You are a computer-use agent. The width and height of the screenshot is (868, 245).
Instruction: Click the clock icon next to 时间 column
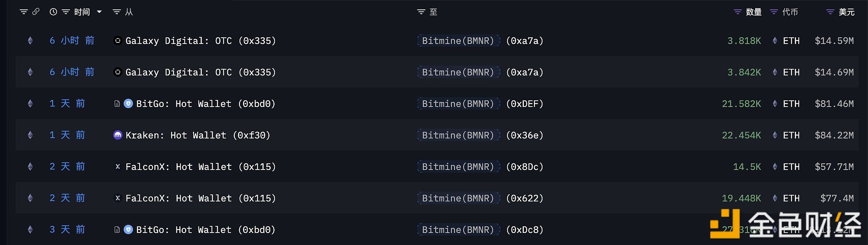53,12
